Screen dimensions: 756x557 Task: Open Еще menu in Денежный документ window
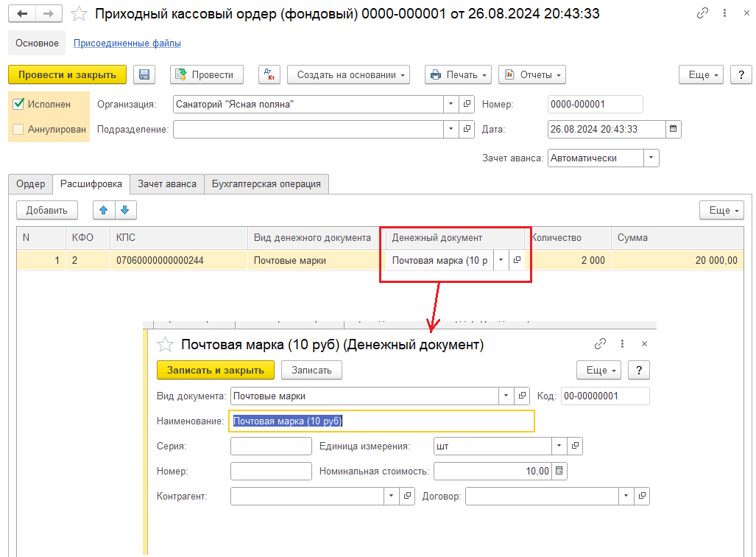(598, 370)
